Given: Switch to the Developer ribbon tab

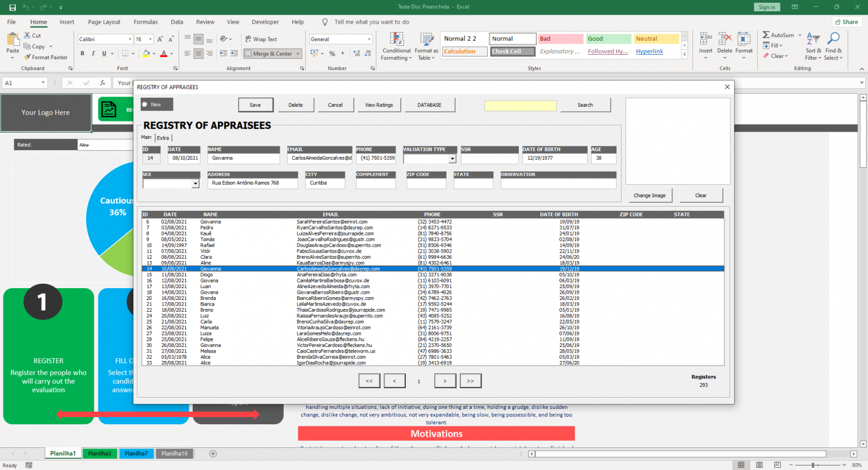Looking at the screenshot, I should point(265,21).
